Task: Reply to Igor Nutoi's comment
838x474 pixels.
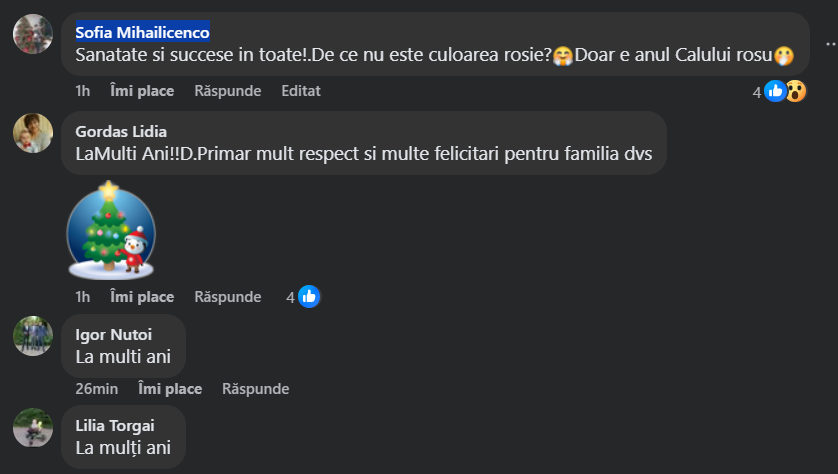Action: pos(256,389)
